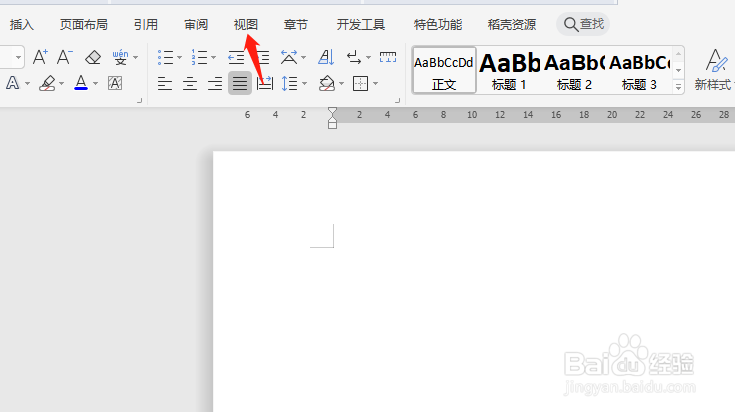Toggle the highlighted justify alignment button
Viewport: 735px width, 412px height.
coord(240,83)
